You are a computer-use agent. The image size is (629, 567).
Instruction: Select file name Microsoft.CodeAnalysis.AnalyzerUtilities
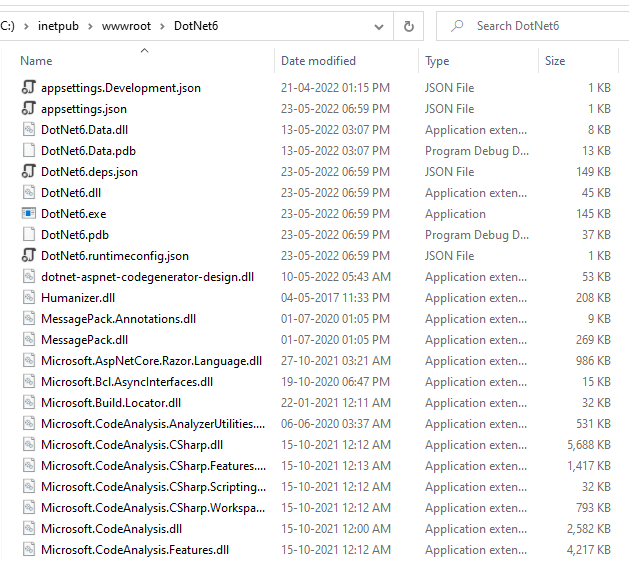[x=153, y=424]
